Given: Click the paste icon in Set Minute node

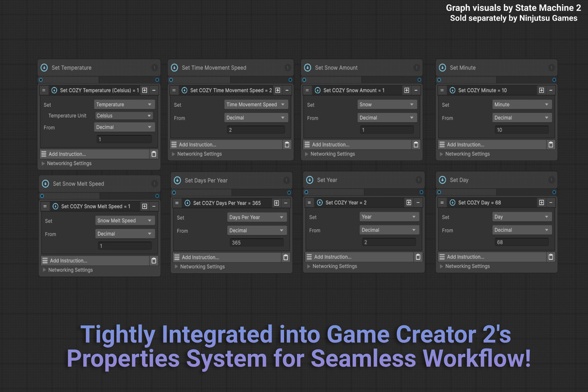Looking at the screenshot, I should 550,145.
